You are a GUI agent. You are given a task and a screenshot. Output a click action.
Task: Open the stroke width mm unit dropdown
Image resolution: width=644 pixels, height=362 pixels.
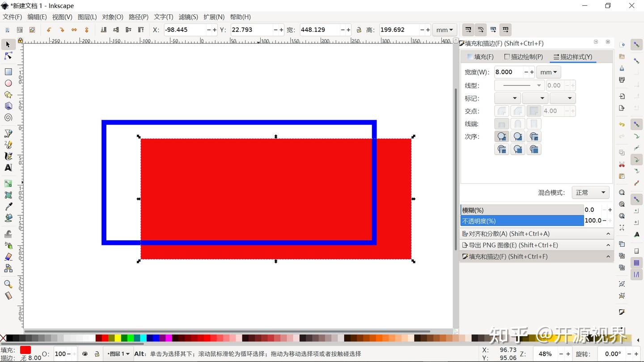click(x=549, y=72)
